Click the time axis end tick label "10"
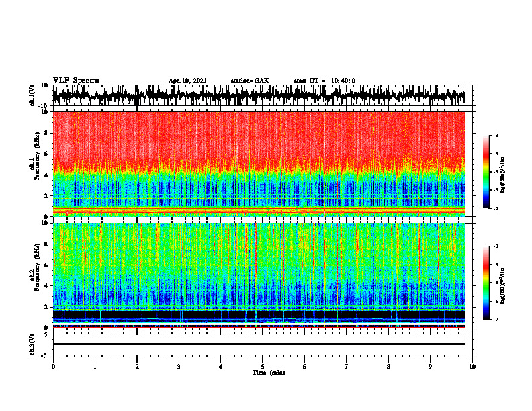Screen dimensions: 532x411 click(472, 367)
